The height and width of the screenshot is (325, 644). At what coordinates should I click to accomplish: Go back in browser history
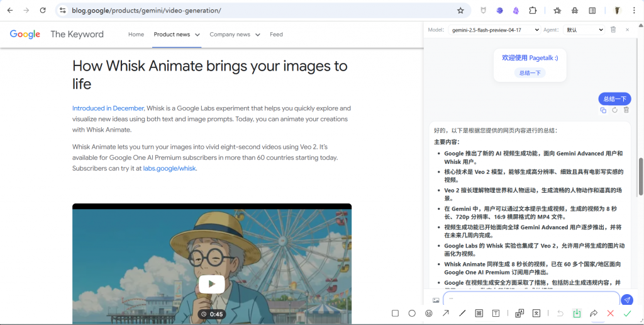point(10,11)
